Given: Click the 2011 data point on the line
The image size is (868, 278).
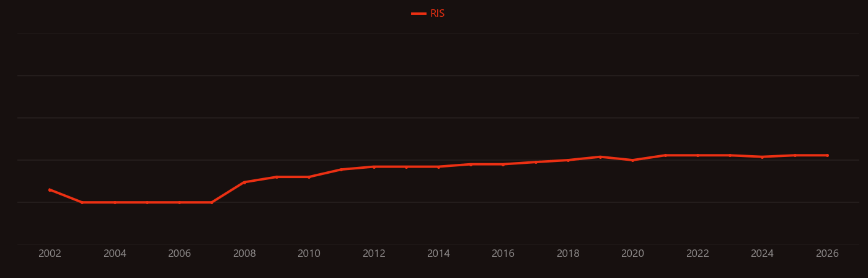Looking at the screenshot, I should coord(341,169).
